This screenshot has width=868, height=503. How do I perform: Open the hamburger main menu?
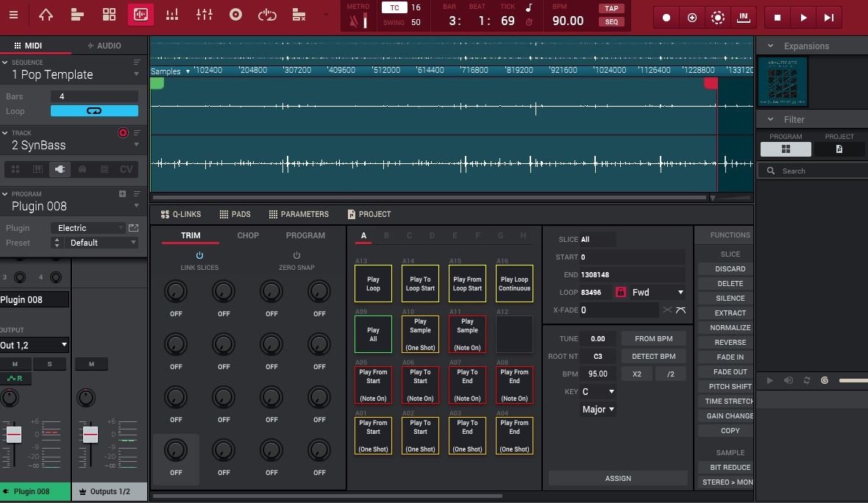coord(15,15)
